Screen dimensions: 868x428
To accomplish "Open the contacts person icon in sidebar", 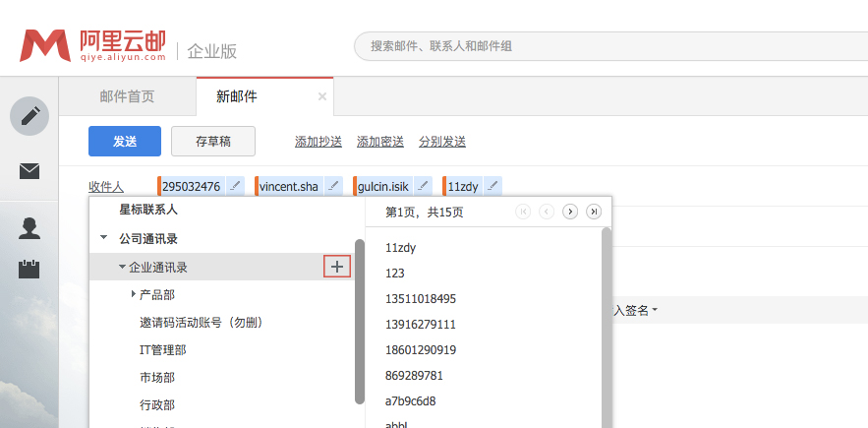I will pyautogui.click(x=29, y=228).
